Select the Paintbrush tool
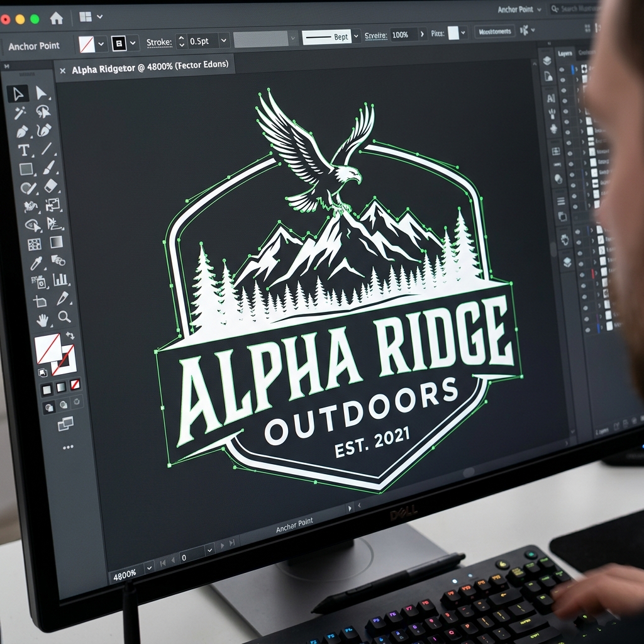644x644 pixels. [x=49, y=167]
